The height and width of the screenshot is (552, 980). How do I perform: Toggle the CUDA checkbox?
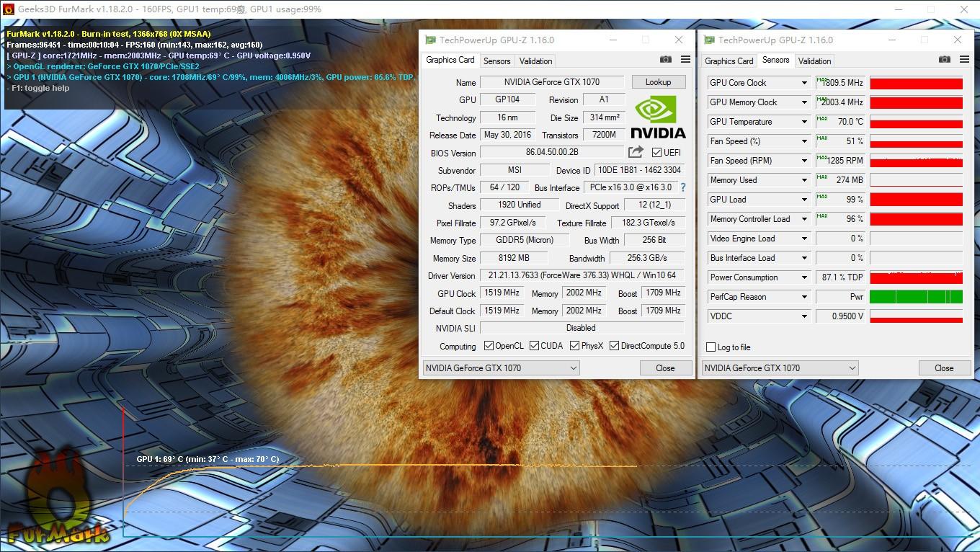tap(534, 346)
